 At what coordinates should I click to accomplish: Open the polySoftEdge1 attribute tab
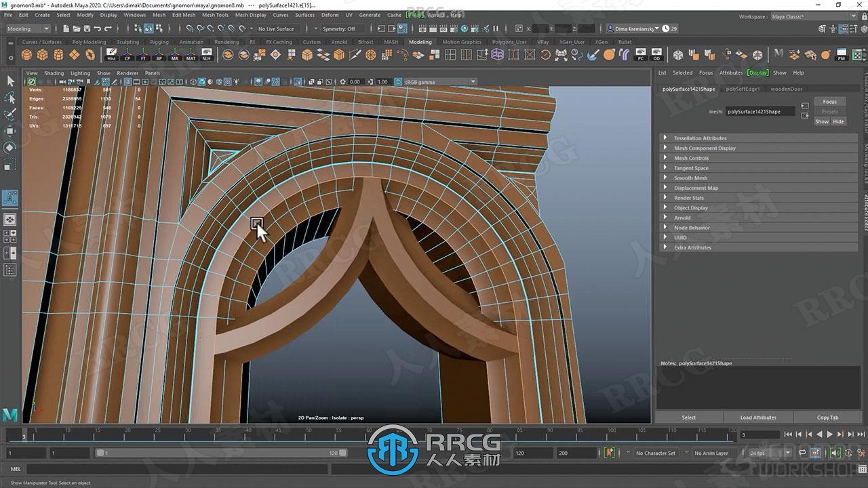click(x=743, y=89)
